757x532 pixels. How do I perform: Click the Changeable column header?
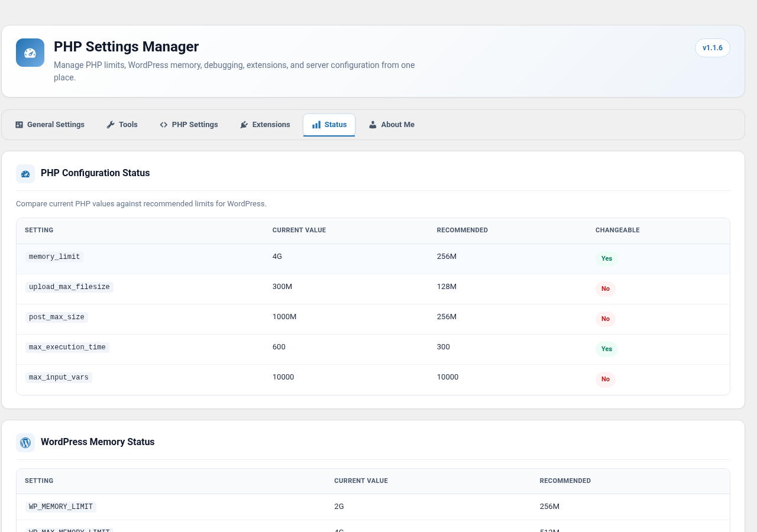(617, 231)
